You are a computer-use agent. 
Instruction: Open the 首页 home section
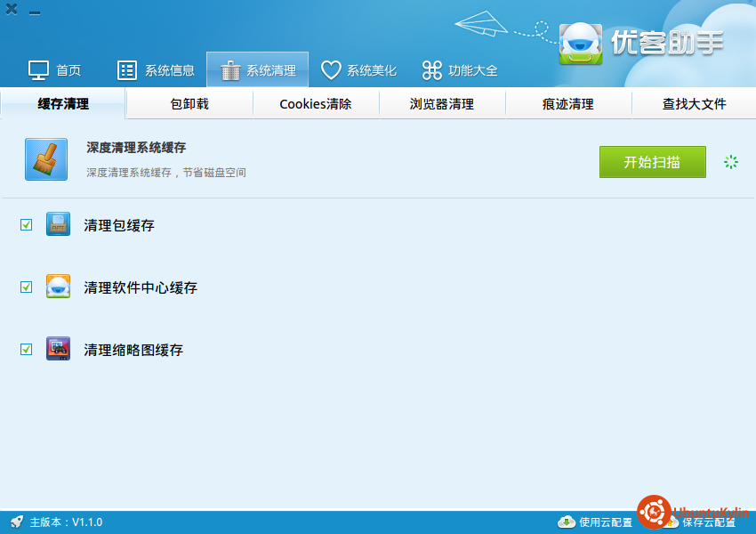54,70
